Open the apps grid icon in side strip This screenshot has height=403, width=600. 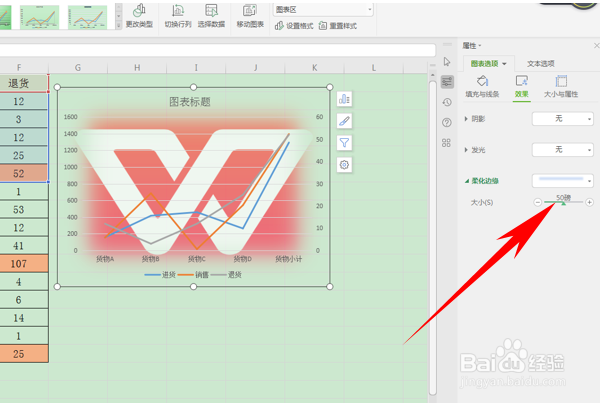point(447,143)
